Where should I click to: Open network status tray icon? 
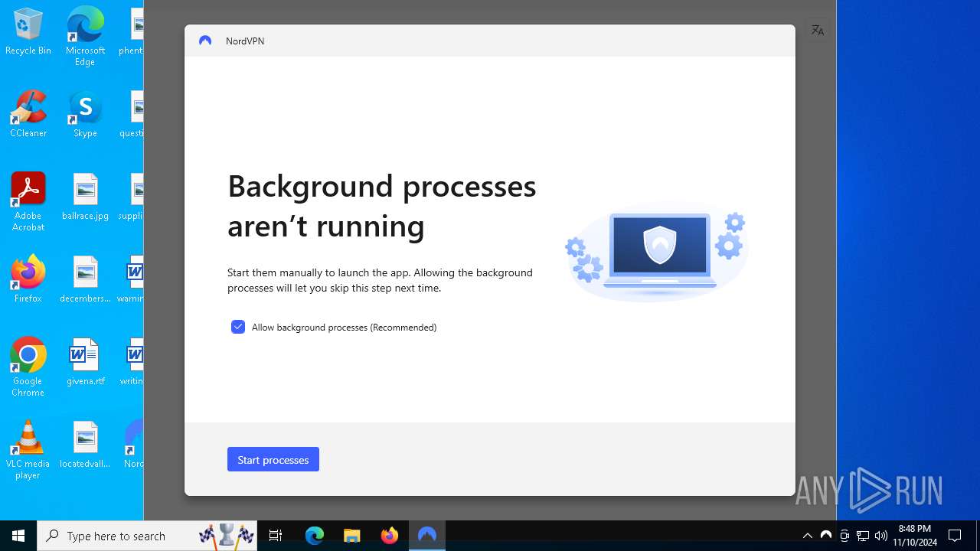tap(863, 536)
